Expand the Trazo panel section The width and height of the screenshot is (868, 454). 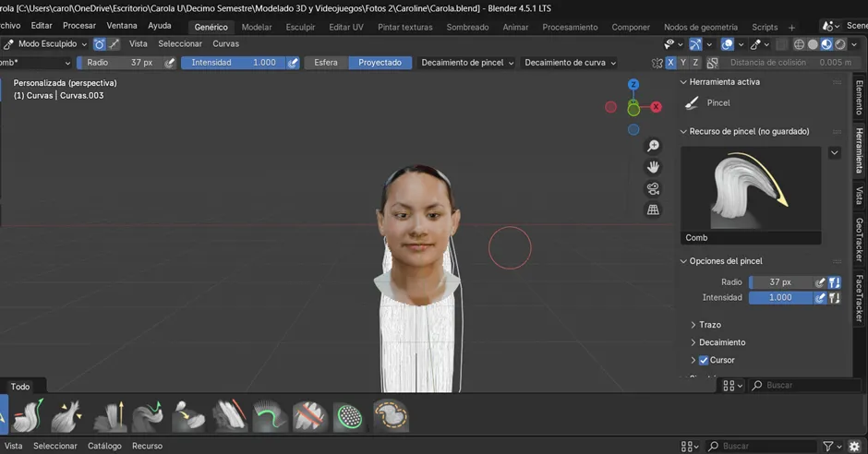[x=709, y=325]
